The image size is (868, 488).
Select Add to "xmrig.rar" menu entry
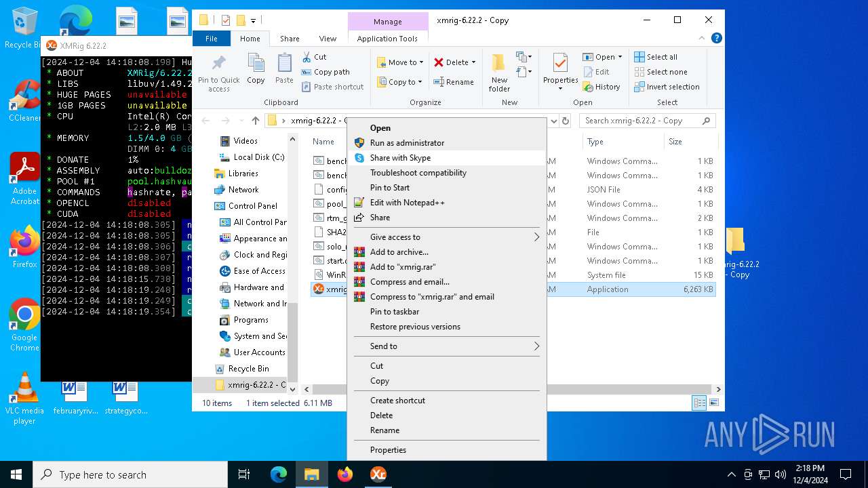click(447, 267)
